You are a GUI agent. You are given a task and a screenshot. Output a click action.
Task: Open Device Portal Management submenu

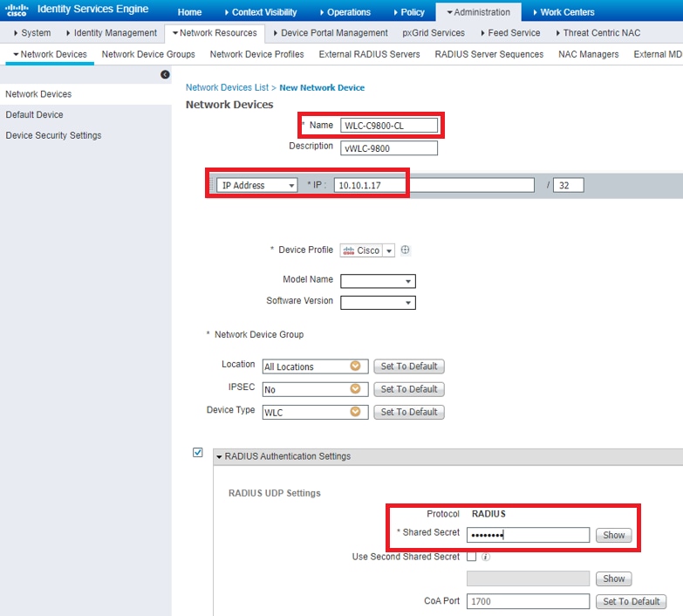331,32
